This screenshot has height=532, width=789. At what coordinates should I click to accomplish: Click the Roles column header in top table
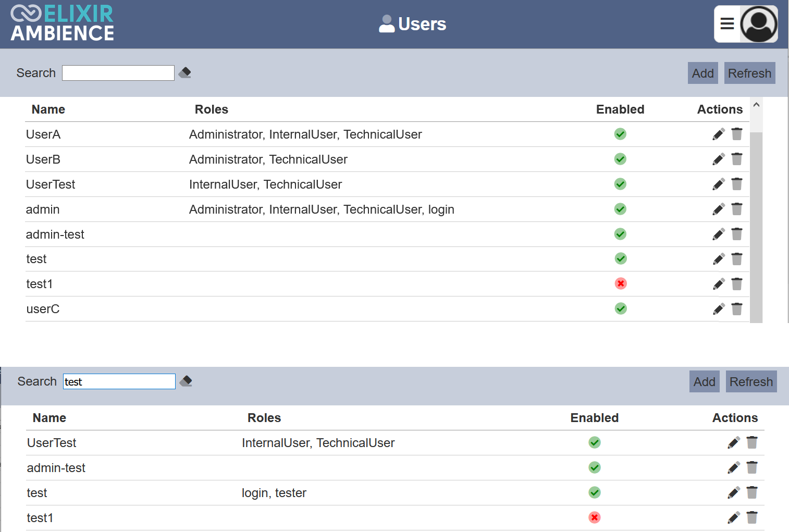click(211, 109)
